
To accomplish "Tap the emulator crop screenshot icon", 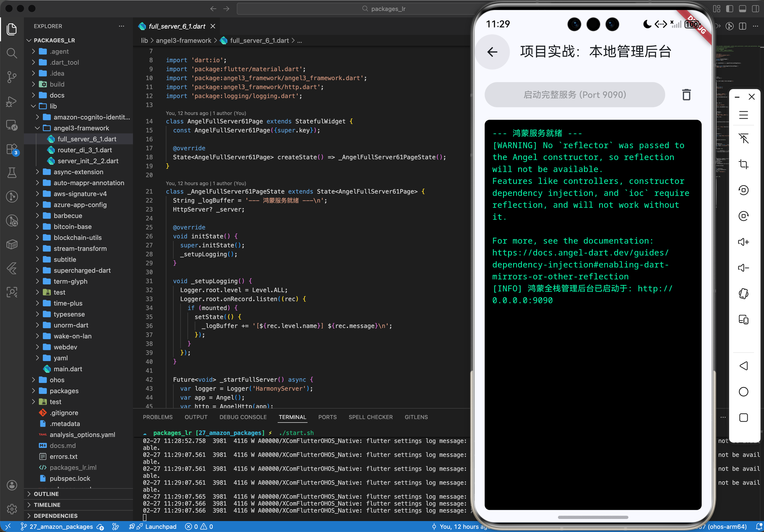I will coord(743,164).
